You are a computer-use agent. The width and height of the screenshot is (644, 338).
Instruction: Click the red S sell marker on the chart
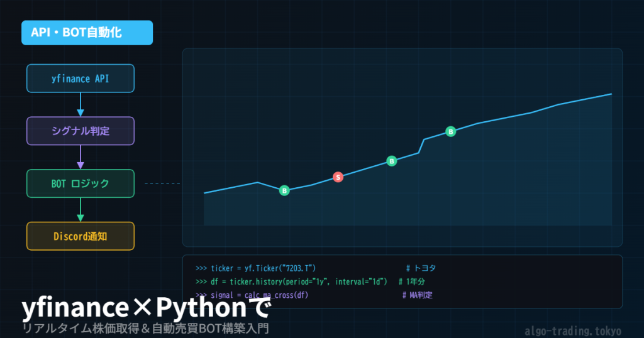tap(338, 177)
